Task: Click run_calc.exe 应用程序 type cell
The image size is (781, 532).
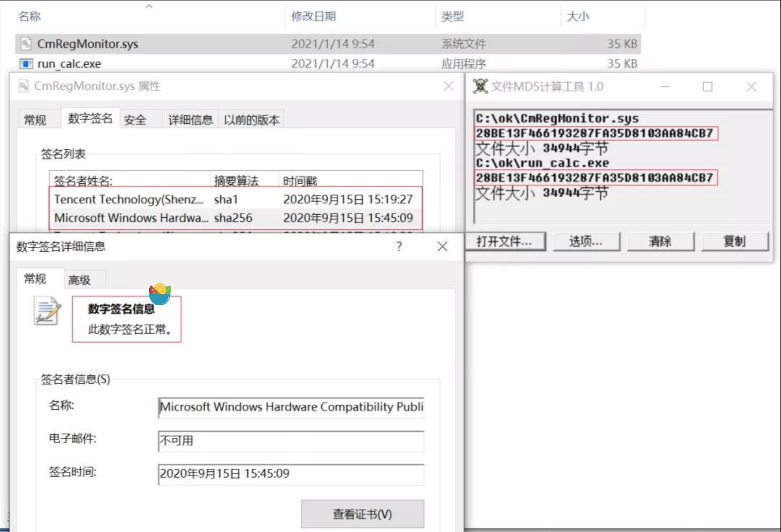Action: (x=463, y=64)
